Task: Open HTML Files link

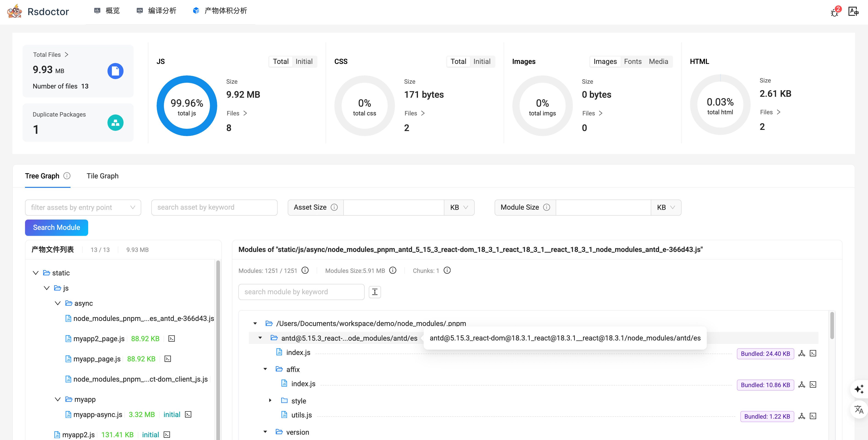Action: point(770,112)
